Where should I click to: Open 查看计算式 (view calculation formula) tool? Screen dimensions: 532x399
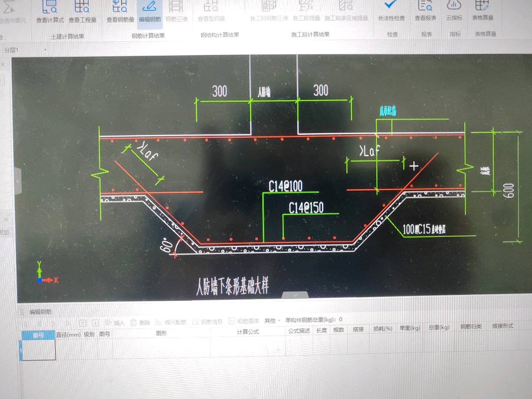[x=50, y=12]
